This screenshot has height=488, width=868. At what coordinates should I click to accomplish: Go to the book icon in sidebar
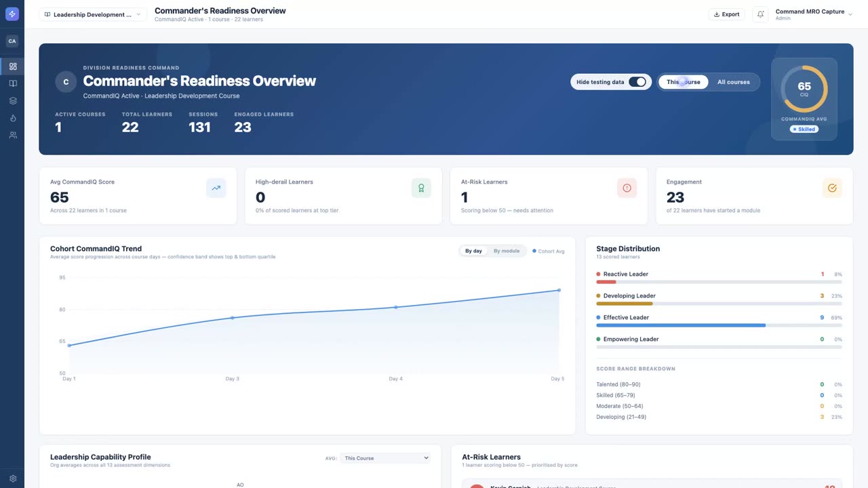(x=12, y=83)
